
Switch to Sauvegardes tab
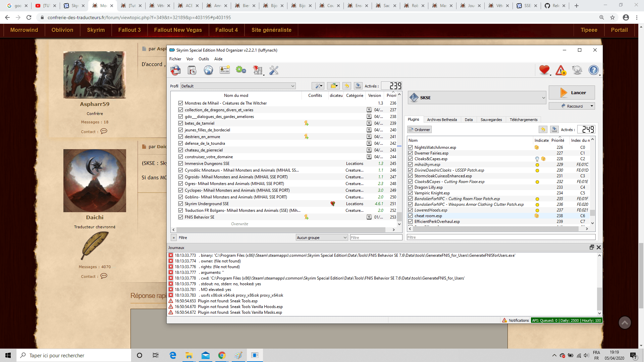pyautogui.click(x=491, y=120)
